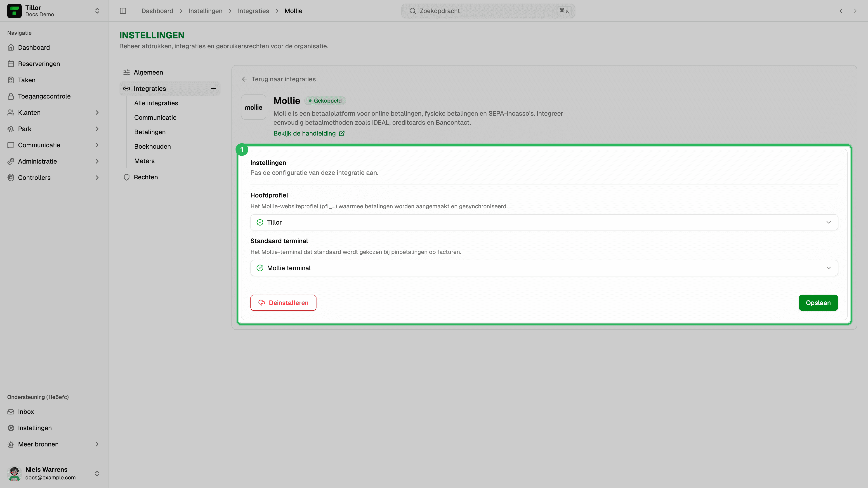Expand the Meer bronnen submenu

click(97, 444)
